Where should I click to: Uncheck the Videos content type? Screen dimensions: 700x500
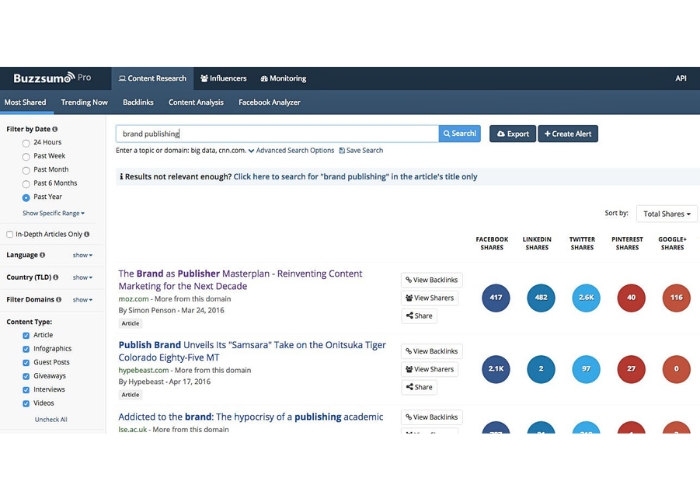click(26, 404)
